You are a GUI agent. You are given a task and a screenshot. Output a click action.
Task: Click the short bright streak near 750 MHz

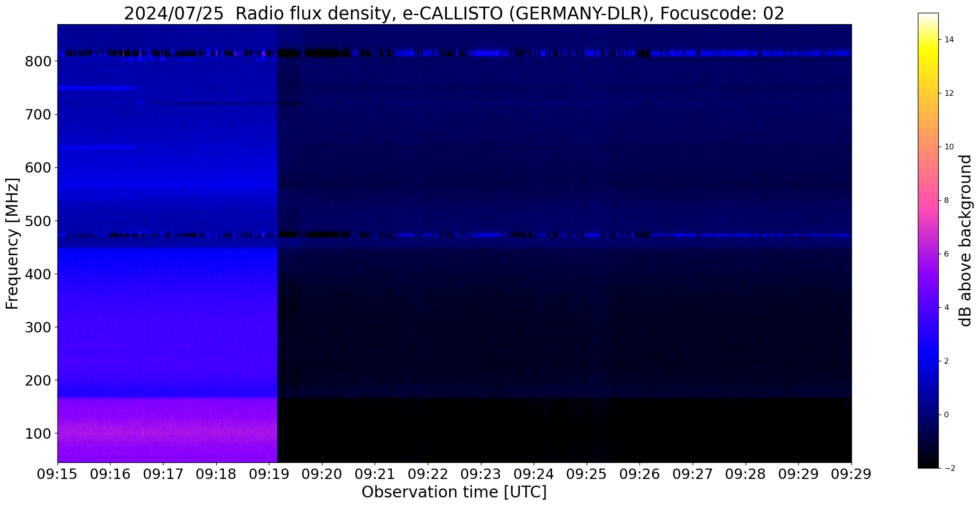pyautogui.click(x=97, y=88)
